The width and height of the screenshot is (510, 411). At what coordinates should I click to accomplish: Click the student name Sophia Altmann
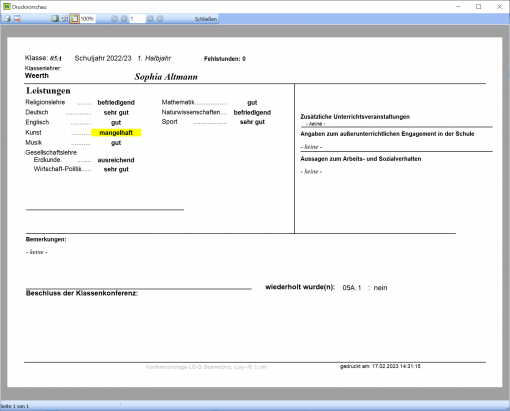(166, 77)
